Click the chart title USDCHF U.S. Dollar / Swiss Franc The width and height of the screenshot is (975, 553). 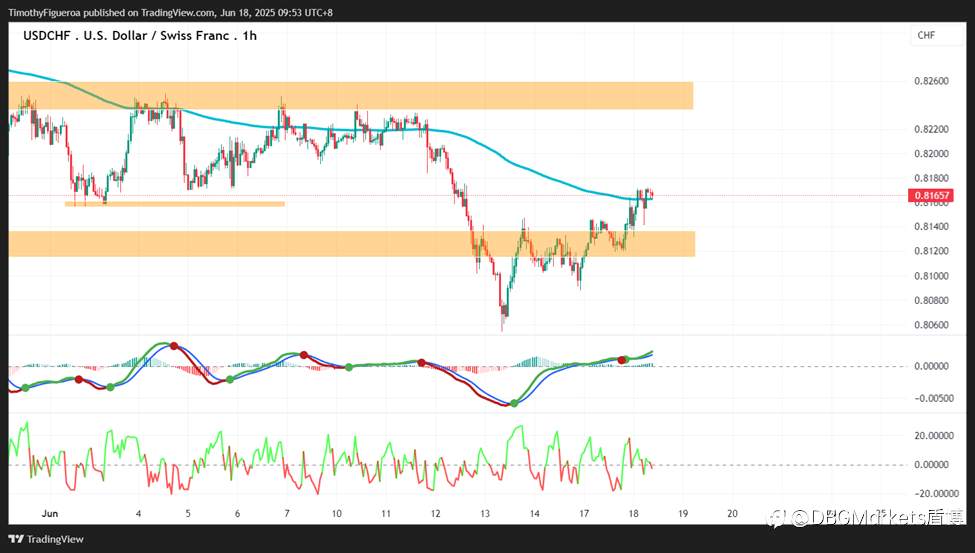pos(140,35)
